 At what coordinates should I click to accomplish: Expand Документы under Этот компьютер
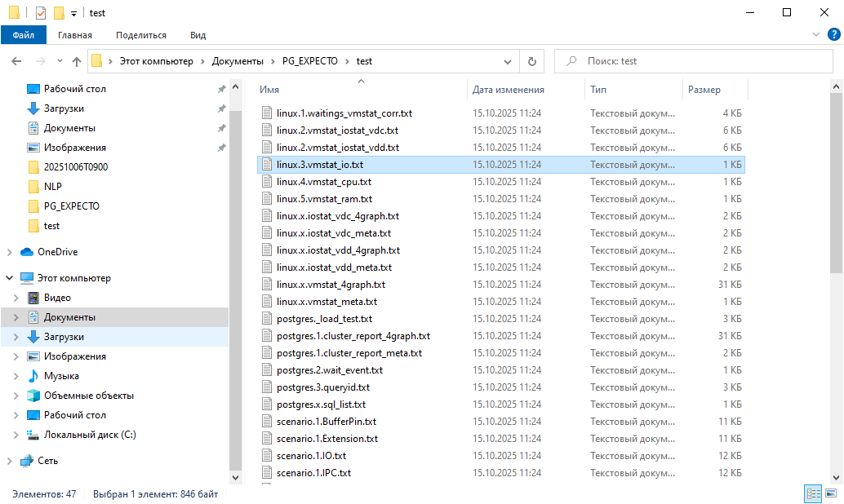coord(16,317)
